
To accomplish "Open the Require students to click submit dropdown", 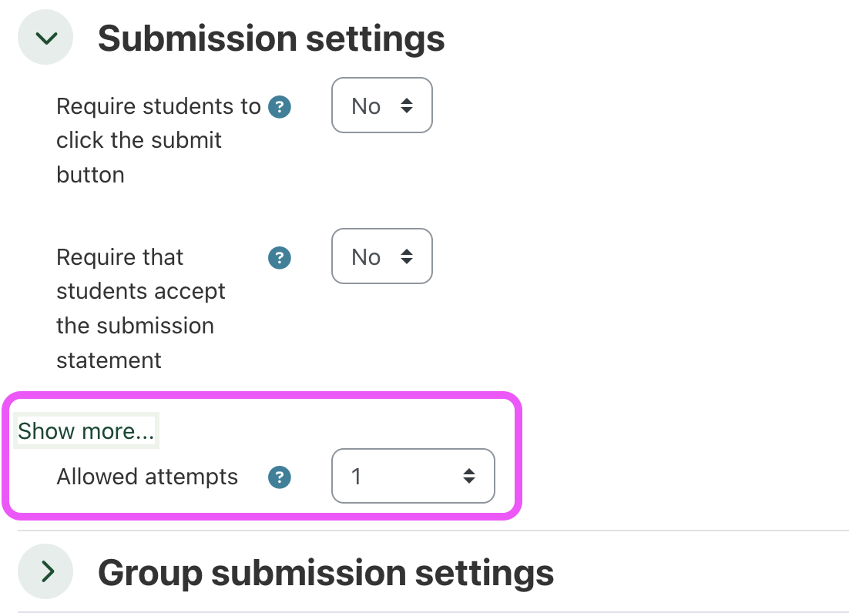I will [x=381, y=105].
